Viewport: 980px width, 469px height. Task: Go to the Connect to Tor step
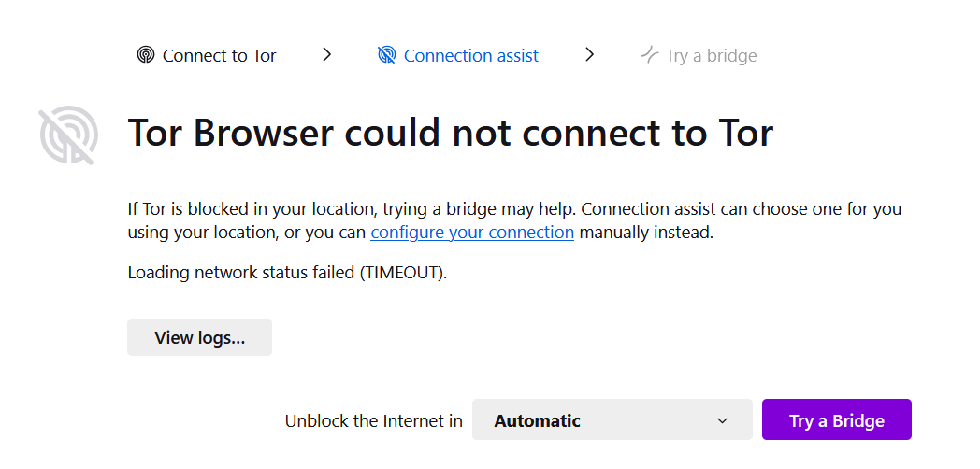[219, 56]
